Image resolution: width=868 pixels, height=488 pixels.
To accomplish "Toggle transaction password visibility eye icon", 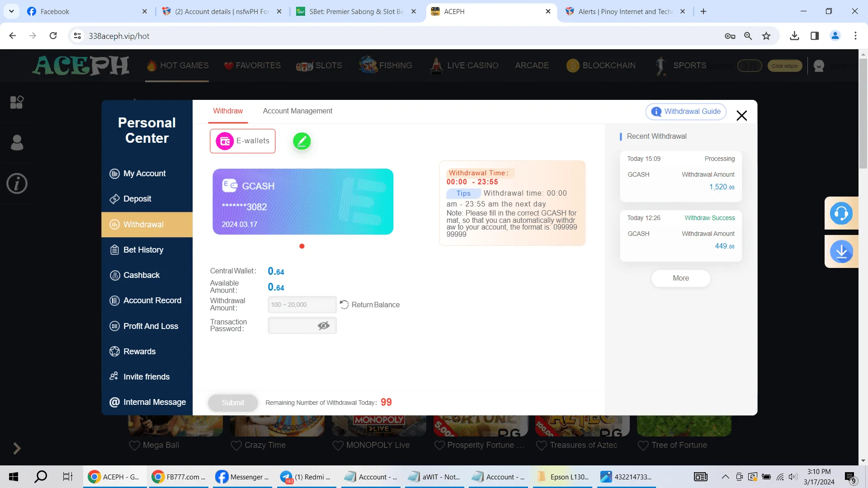I will pos(323,325).
